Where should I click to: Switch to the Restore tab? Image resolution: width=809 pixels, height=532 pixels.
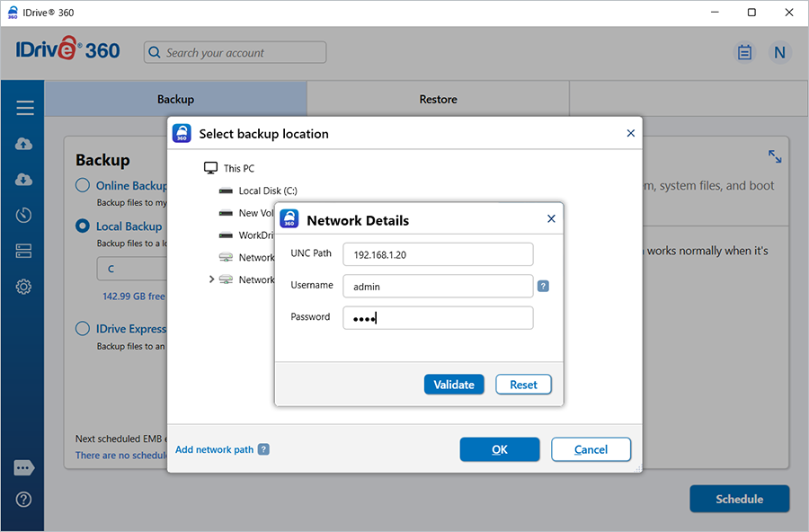click(438, 99)
